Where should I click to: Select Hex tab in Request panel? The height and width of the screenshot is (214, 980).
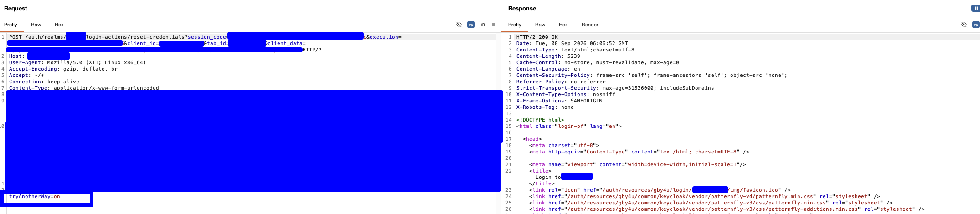click(x=59, y=25)
